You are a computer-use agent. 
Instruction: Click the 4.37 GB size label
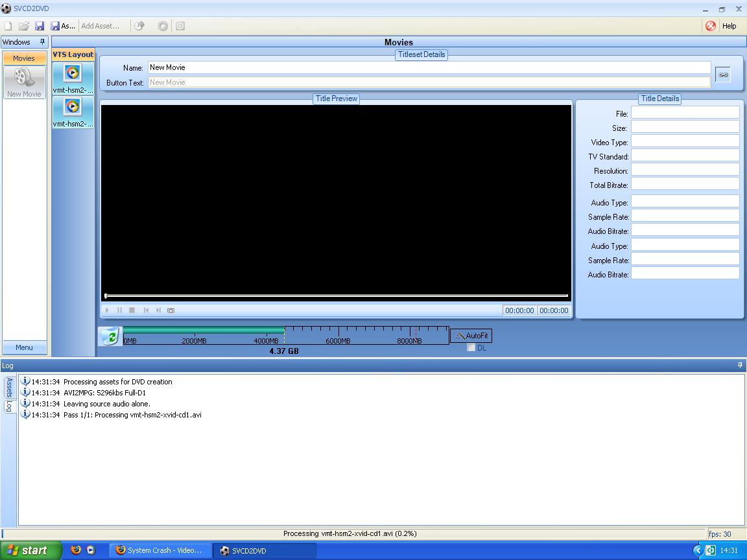coord(284,351)
